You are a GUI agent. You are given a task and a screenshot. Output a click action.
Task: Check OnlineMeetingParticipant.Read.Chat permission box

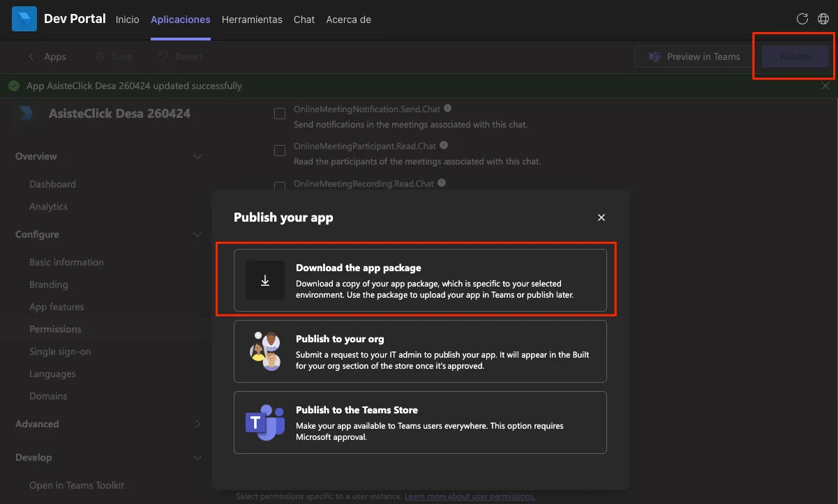(280, 151)
